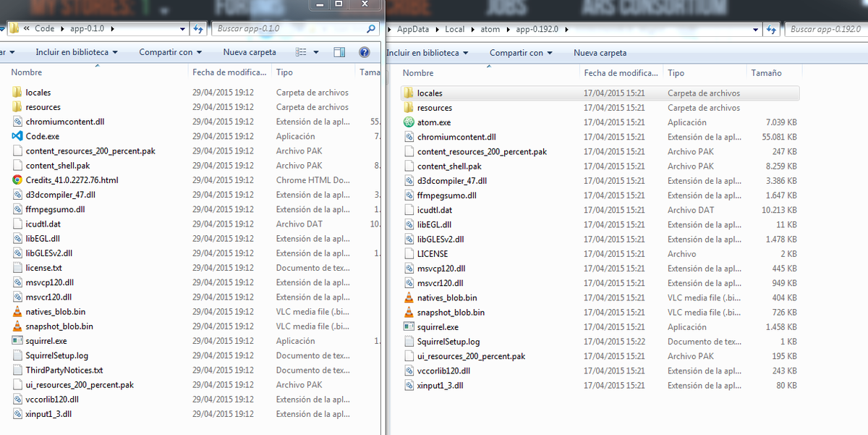Open the help button in Code window toolbar
The width and height of the screenshot is (868, 435).
[365, 52]
